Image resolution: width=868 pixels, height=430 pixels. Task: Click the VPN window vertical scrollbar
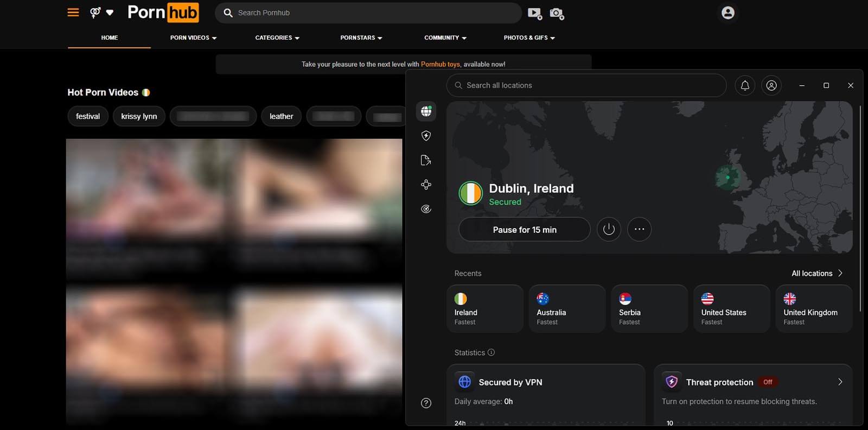point(861,209)
